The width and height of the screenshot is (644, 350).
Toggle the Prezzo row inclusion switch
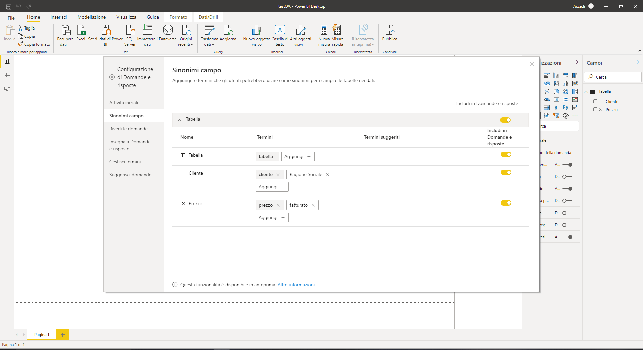506,203
